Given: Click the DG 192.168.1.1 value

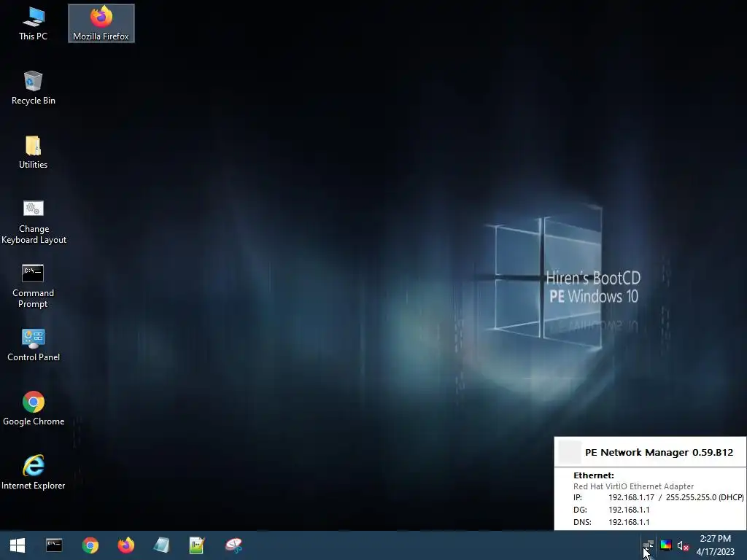Looking at the screenshot, I should [x=629, y=510].
